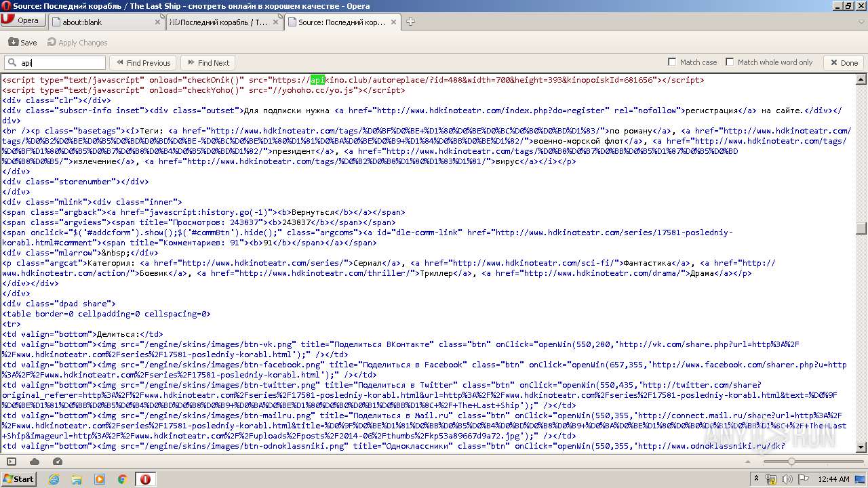Toggle Opera Turbo speedometer icon

tap(58, 462)
